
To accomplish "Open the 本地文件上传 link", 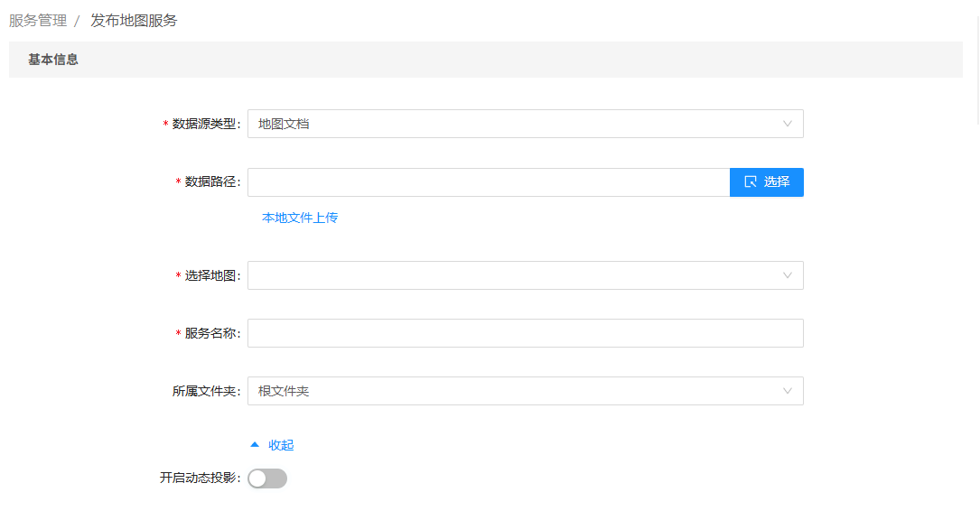I will pos(300,218).
